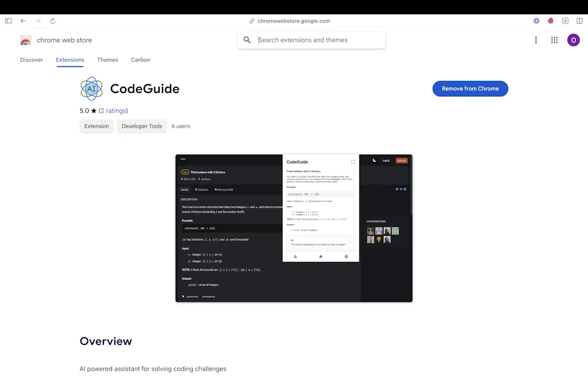This screenshot has height=382, width=588.
Task: Click the Remove from Chrome button
Action: pyautogui.click(x=470, y=88)
